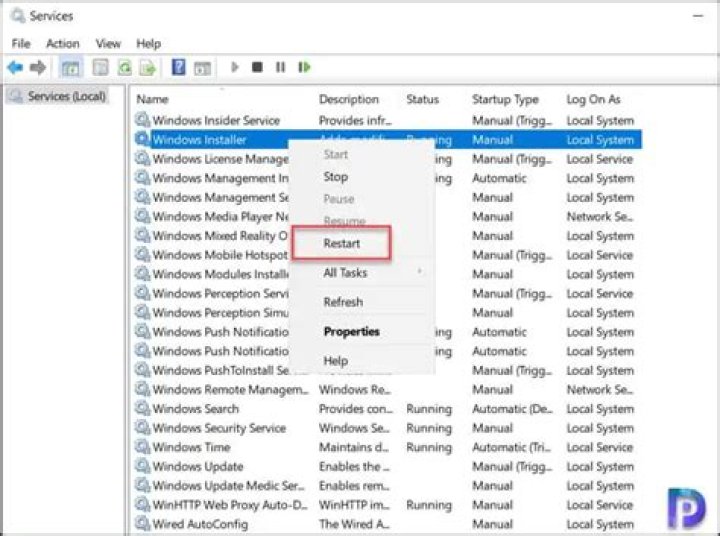The width and height of the screenshot is (720, 536).
Task: Choose Stop in the context menu
Action: coord(336,177)
